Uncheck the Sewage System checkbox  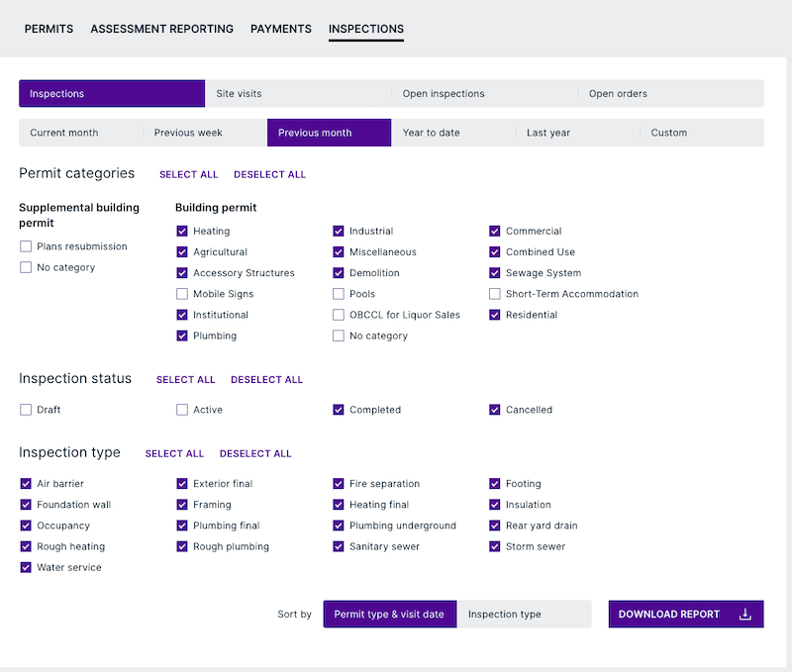pos(494,272)
